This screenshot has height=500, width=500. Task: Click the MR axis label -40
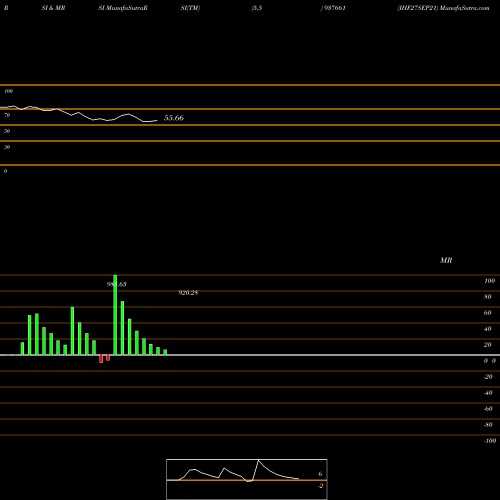(488, 393)
